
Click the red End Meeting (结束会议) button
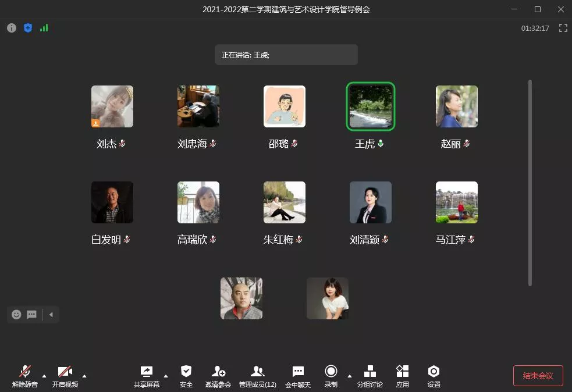click(538, 376)
